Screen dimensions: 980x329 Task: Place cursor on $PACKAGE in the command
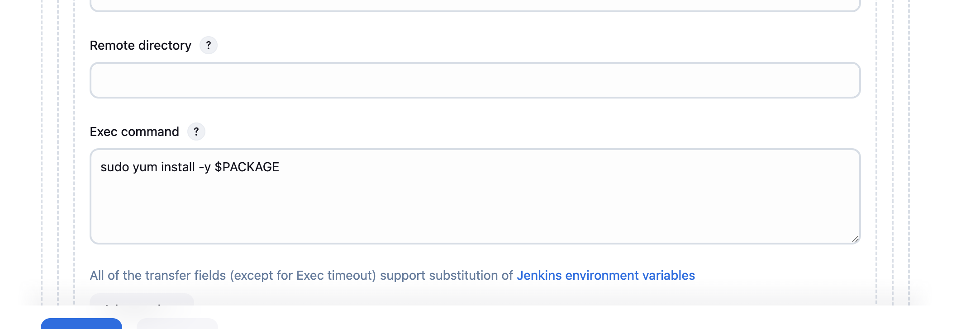(x=247, y=167)
